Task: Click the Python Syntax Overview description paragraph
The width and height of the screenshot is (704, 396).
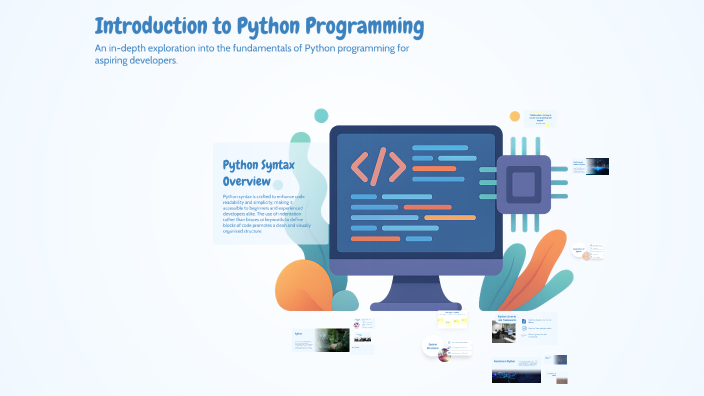Action: pyautogui.click(x=267, y=214)
